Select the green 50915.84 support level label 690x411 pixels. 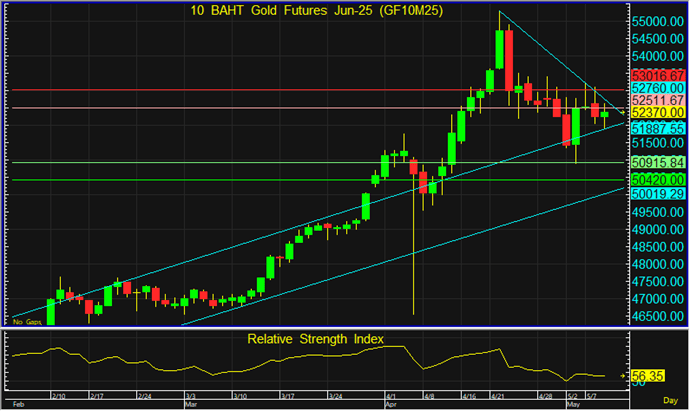[x=658, y=162]
